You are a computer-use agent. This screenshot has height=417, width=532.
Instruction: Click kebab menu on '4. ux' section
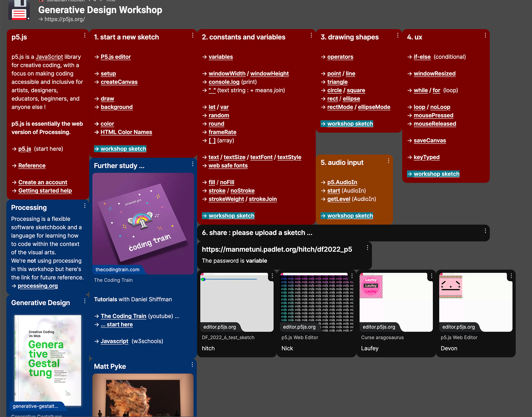point(485,35)
